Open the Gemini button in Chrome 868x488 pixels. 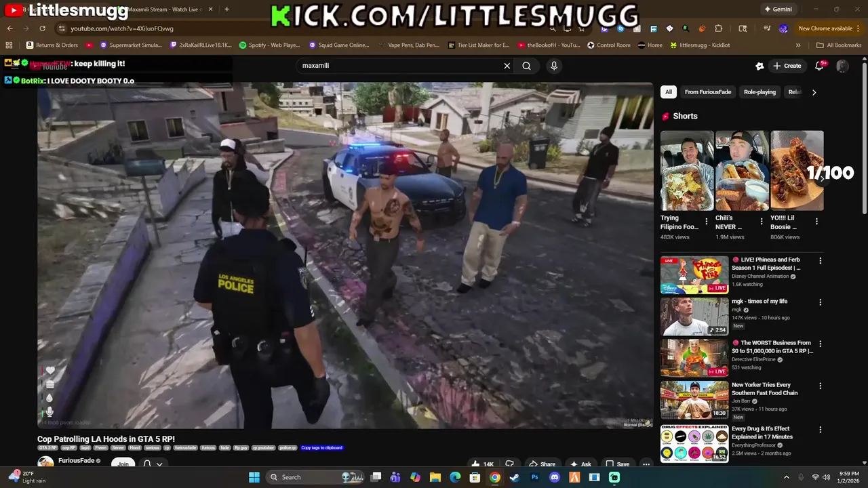(x=778, y=9)
